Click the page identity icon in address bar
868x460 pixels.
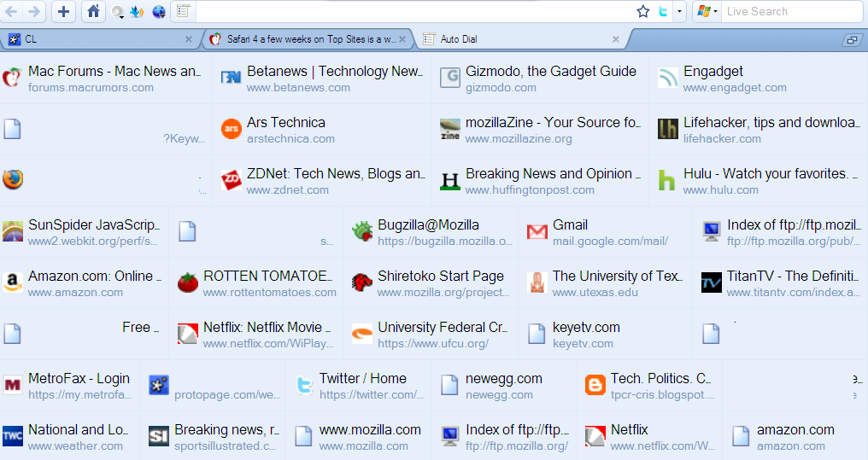(183, 11)
